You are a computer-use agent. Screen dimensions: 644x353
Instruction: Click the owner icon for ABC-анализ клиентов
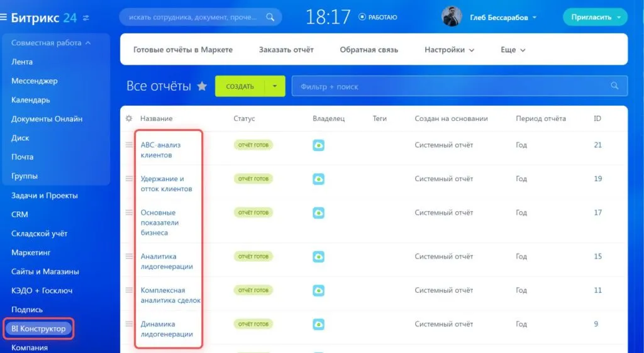pyautogui.click(x=319, y=145)
